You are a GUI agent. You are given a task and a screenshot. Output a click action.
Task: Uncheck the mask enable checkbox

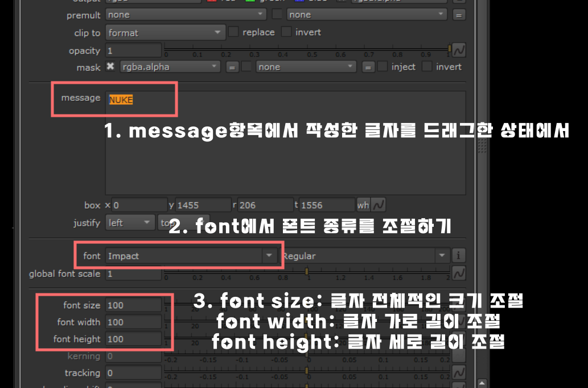point(110,67)
